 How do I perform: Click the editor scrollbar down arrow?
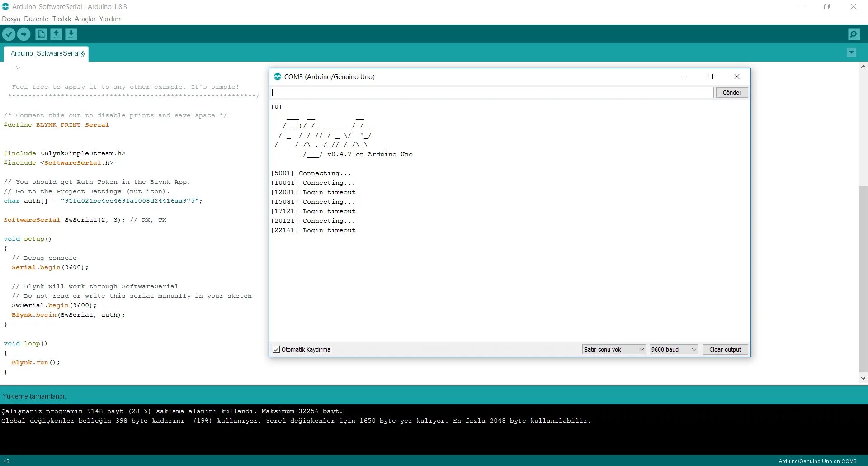[863, 378]
